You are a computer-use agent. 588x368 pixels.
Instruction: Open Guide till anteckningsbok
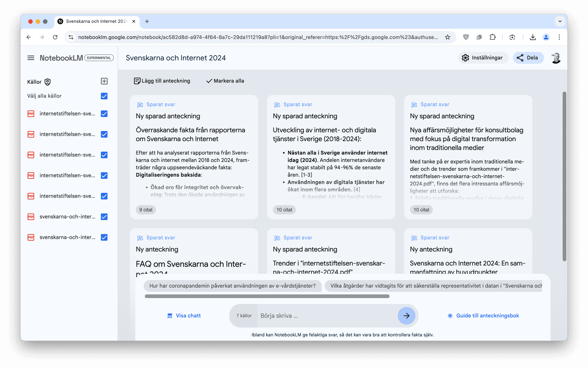click(483, 316)
